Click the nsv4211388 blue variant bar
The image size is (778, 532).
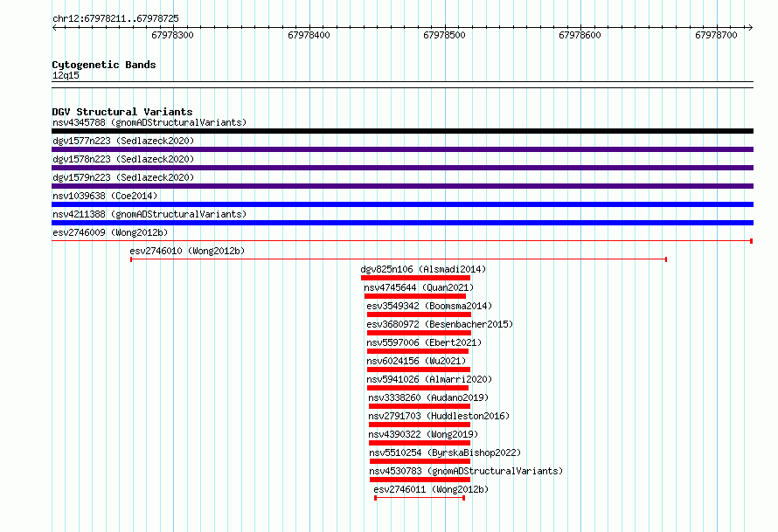point(402,223)
